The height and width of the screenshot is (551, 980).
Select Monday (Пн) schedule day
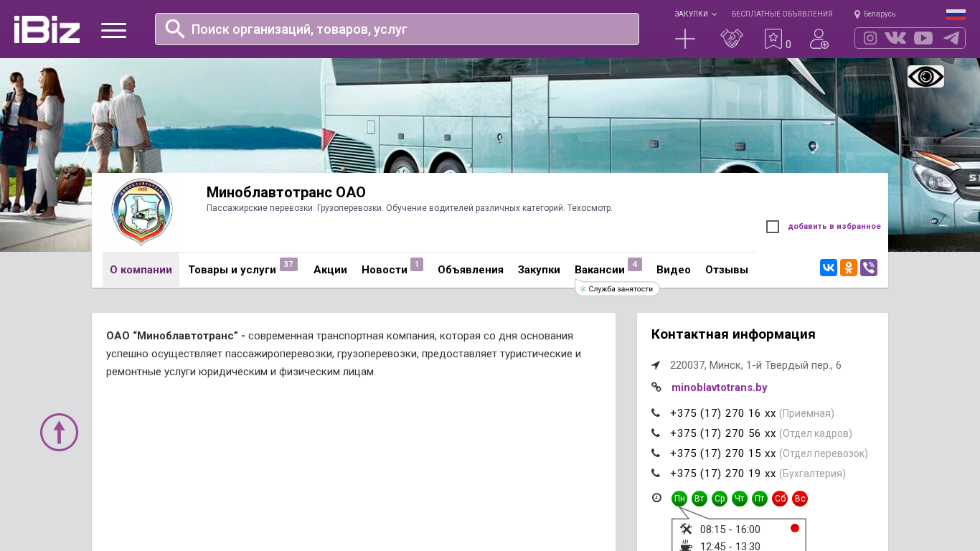pos(679,499)
